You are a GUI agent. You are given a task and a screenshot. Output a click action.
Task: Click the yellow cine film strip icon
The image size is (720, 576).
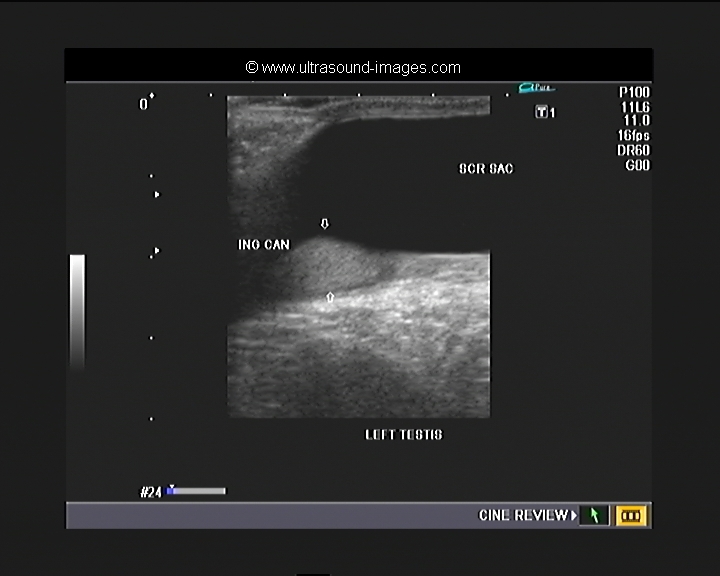pyautogui.click(x=632, y=516)
